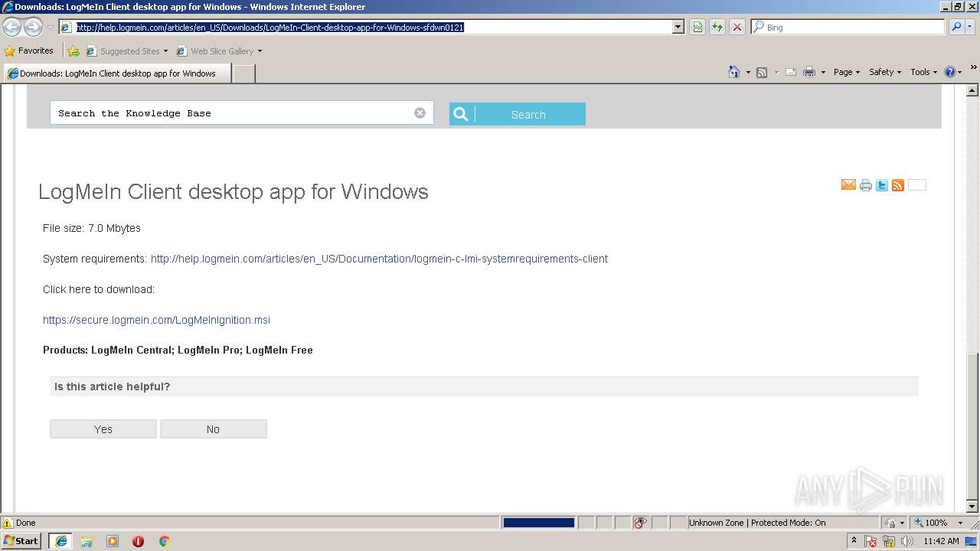Click the blue Help question mark icon
The height and width of the screenshot is (551, 980).
coord(950,72)
